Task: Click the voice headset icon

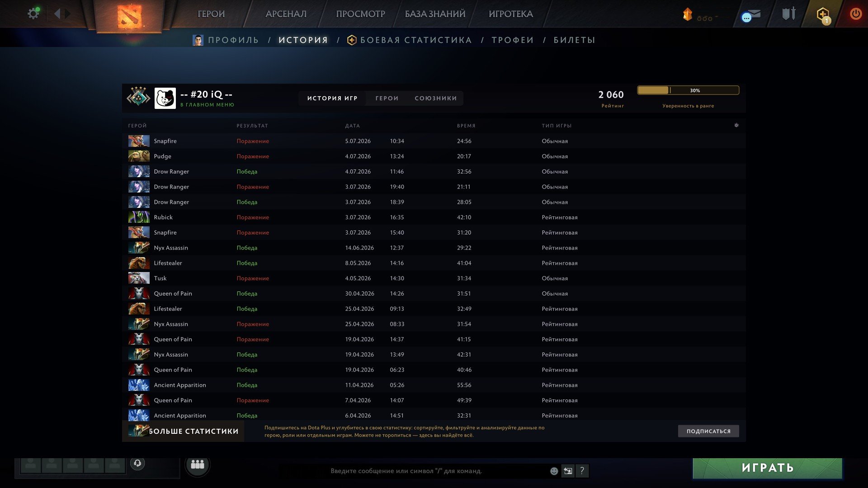Action: (x=137, y=463)
